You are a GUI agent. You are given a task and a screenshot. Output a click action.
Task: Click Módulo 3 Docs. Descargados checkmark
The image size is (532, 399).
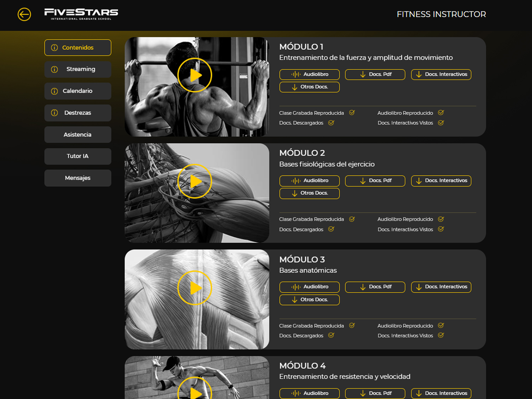click(331, 335)
